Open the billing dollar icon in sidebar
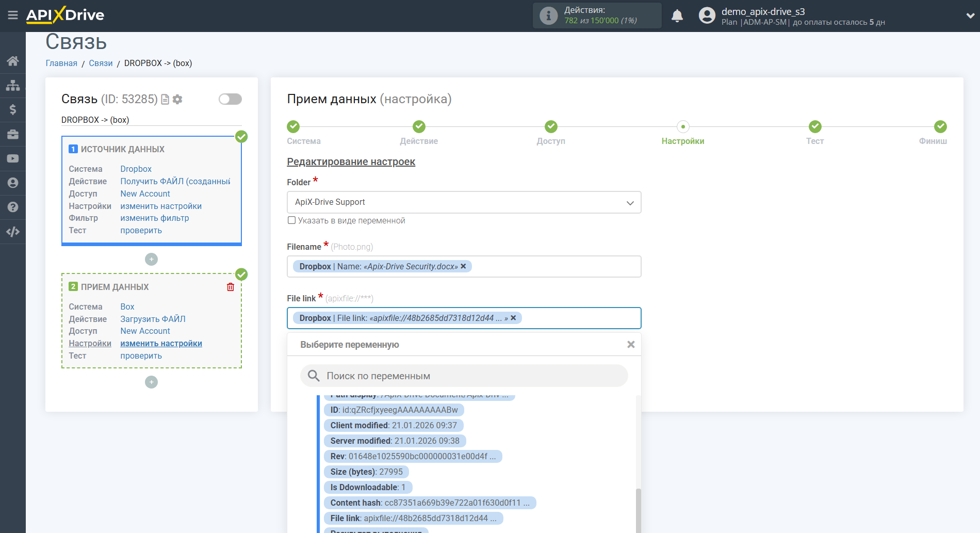Screen dimensions: 980x533 coord(13,109)
